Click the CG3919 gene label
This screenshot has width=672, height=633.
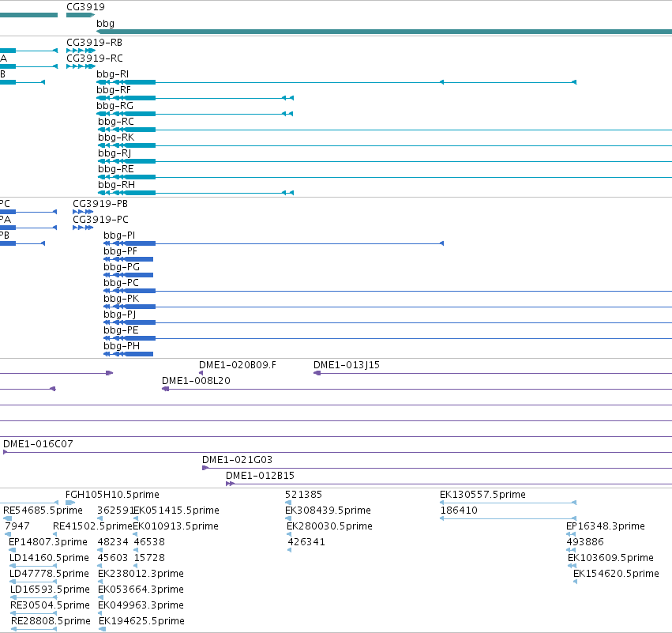click(x=85, y=7)
